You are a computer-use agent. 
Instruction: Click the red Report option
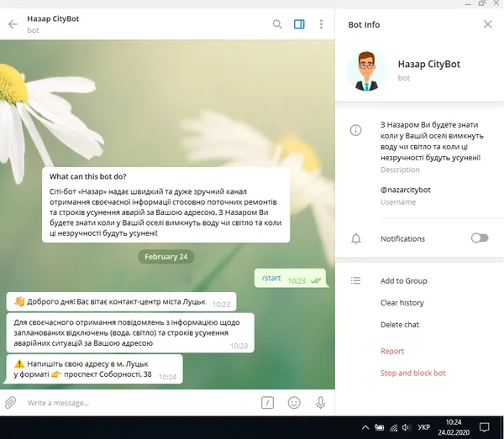[392, 352]
